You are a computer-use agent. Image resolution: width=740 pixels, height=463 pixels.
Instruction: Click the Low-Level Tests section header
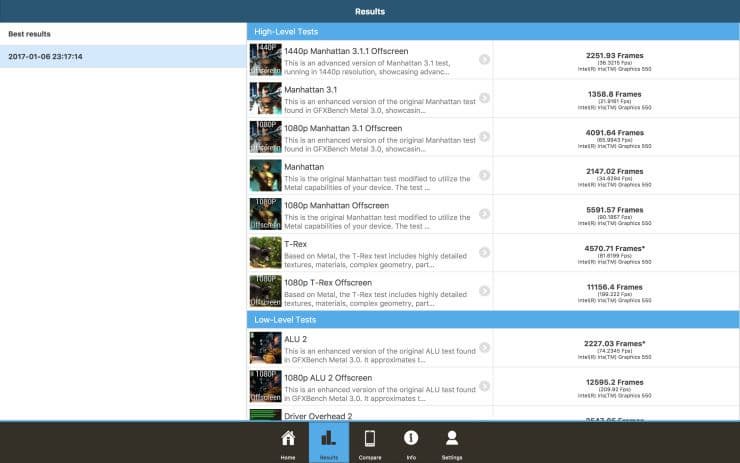click(493, 320)
